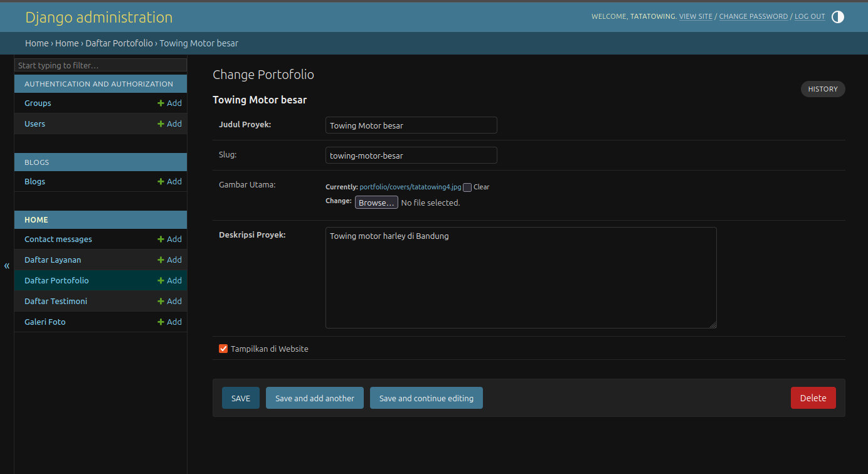Viewport: 868px width, 474px height.
Task: Check the Clear checkbox for Gambar Utama
Action: (467, 187)
